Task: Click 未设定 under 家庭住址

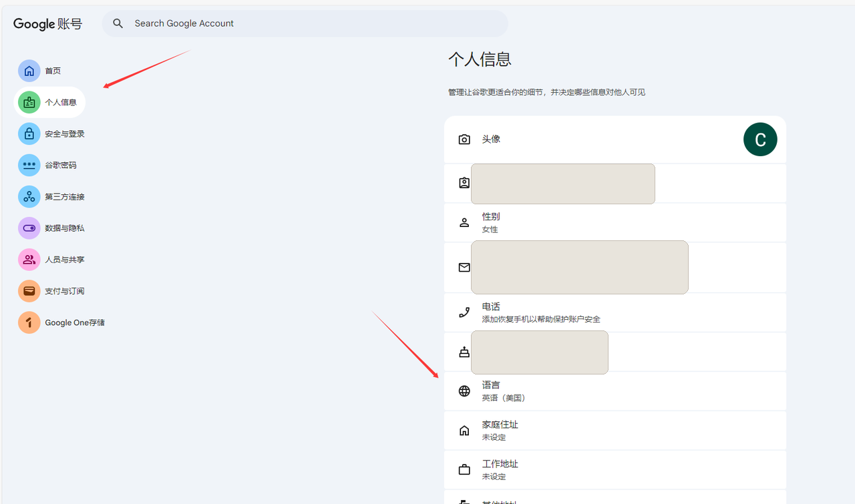Action: tap(494, 437)
